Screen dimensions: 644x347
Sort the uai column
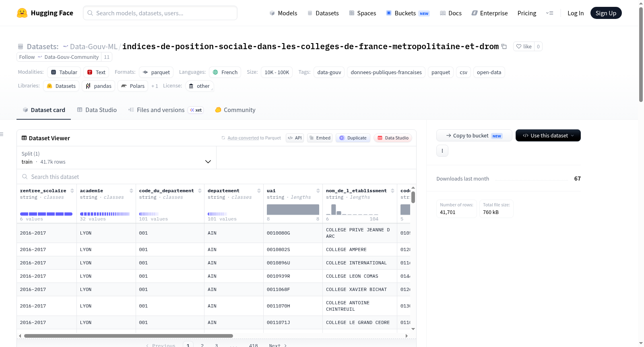(x=318, y=191)
